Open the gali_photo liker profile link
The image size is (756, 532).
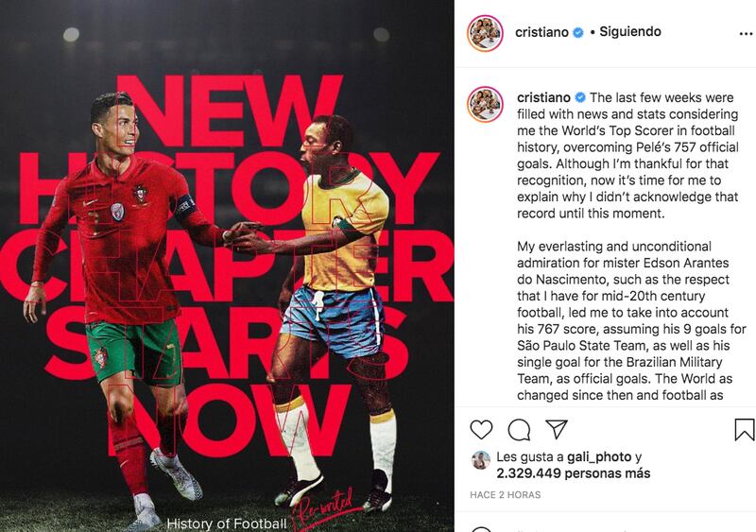[x=599, y=456]
